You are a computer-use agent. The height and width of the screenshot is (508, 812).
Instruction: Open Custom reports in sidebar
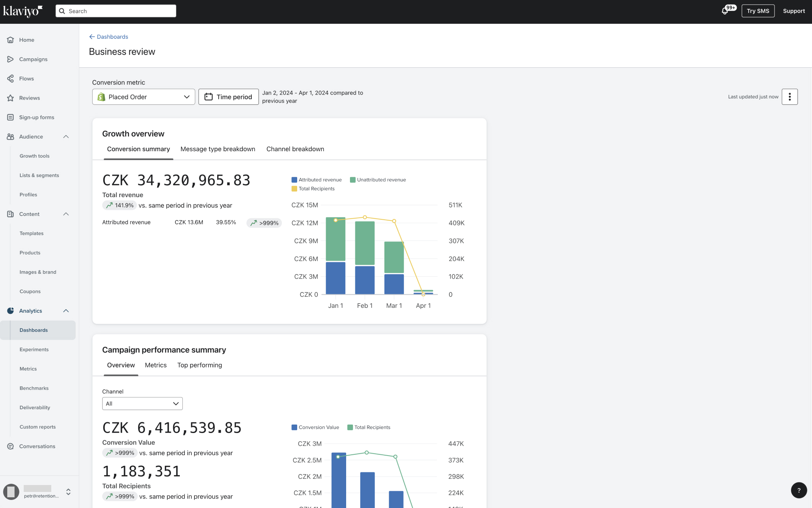click(x=37, y=427)
